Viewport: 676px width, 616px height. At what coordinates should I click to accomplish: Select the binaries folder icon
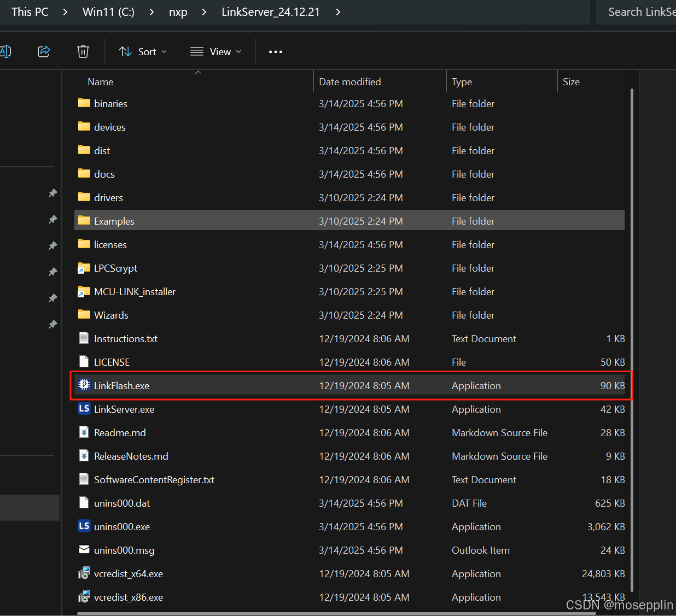pos(84,103)
